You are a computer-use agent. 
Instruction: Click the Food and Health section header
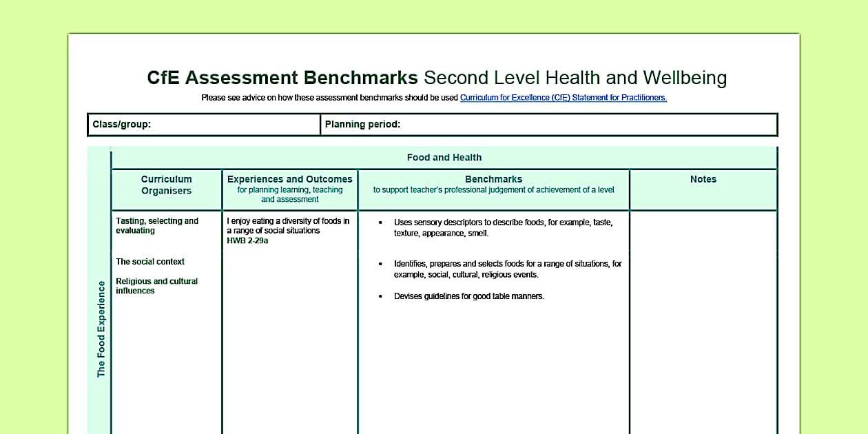[444, 157]
